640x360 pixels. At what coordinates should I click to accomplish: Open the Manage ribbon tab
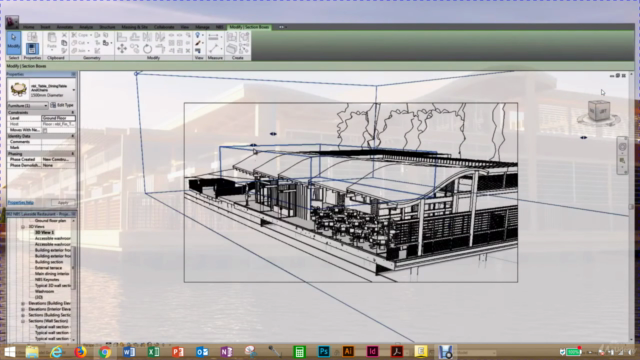pyautogui.click(x=202, y=27)
